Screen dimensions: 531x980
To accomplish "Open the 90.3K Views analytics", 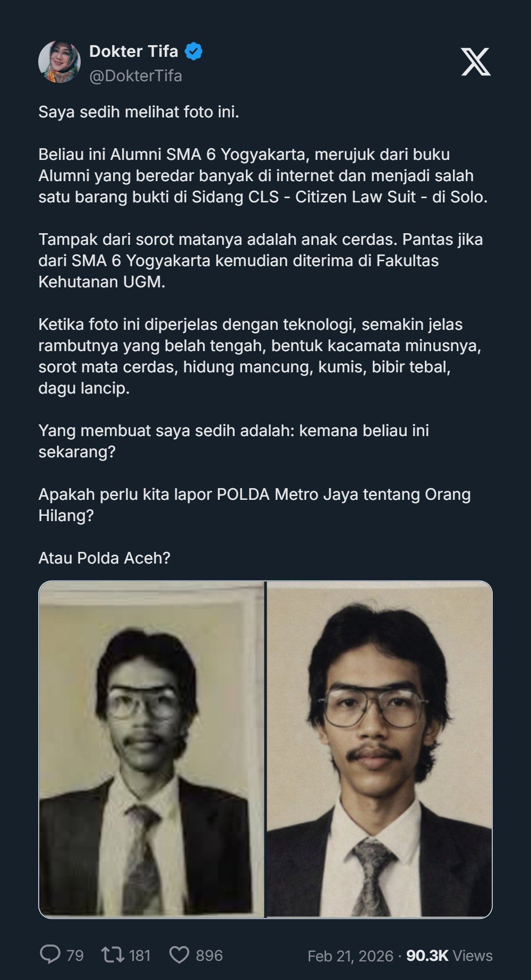I will point(449,956).
